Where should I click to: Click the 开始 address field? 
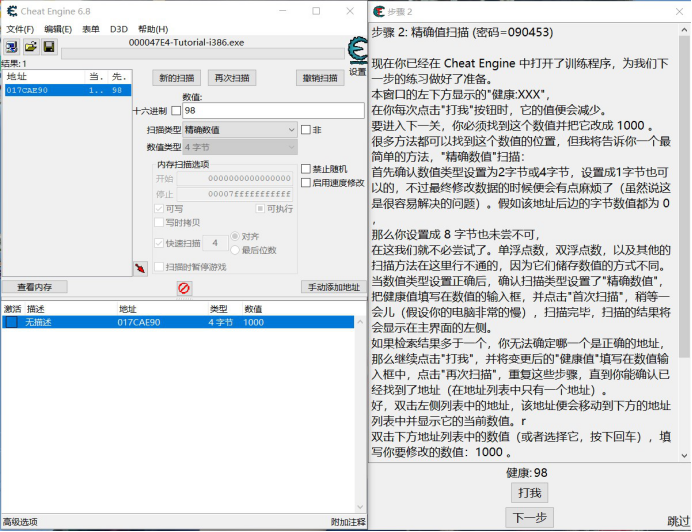pyautogui.click(x=235, y=178)
